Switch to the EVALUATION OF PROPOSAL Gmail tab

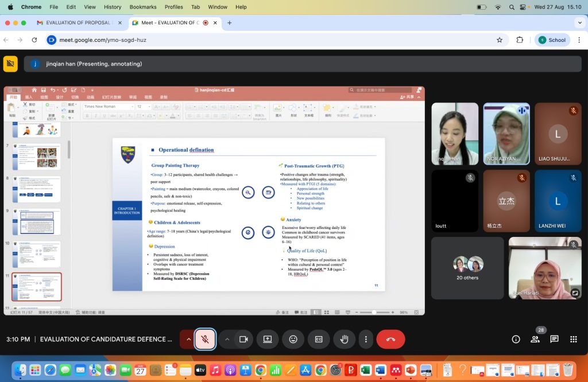76,23
